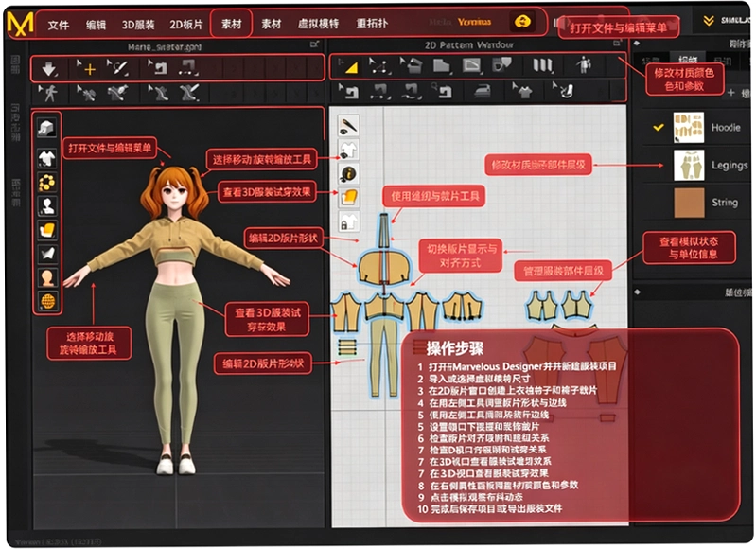Click the yellow dotted ring icon
The width and height of the screenshot is (756, 549).
tap(46, 183)
